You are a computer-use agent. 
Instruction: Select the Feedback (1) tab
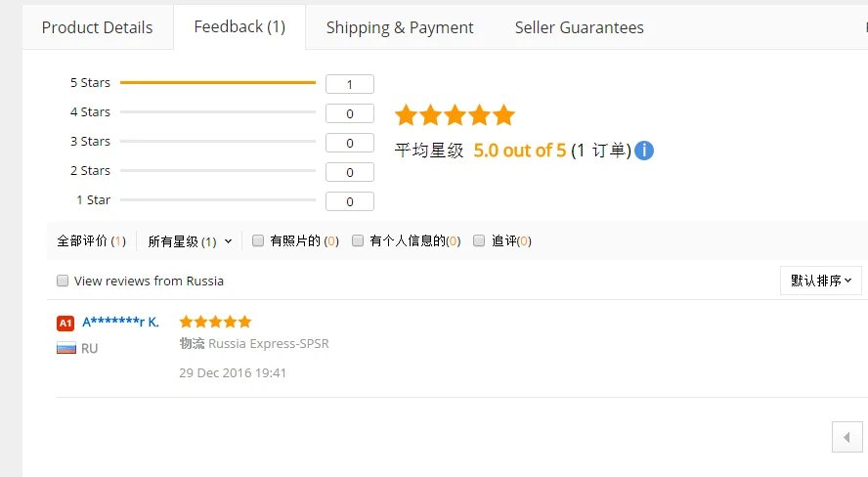(x=239, y=26)
